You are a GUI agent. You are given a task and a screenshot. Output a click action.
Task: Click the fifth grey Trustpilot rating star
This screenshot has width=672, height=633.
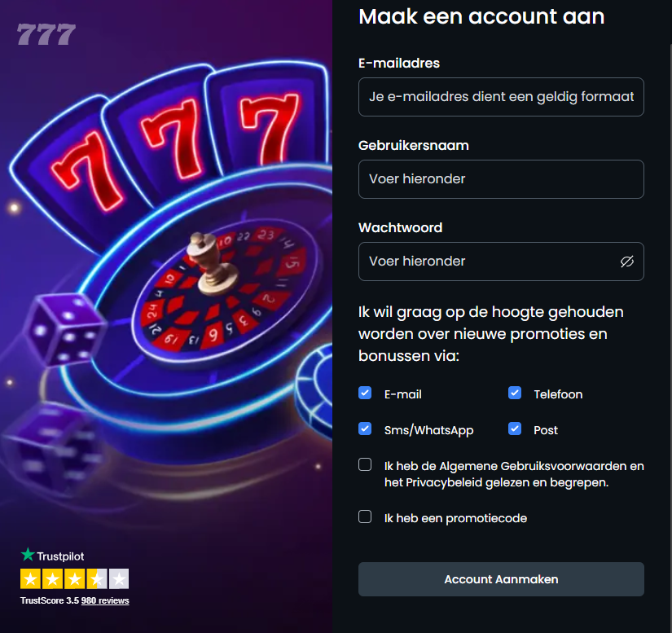click(119, 579)
